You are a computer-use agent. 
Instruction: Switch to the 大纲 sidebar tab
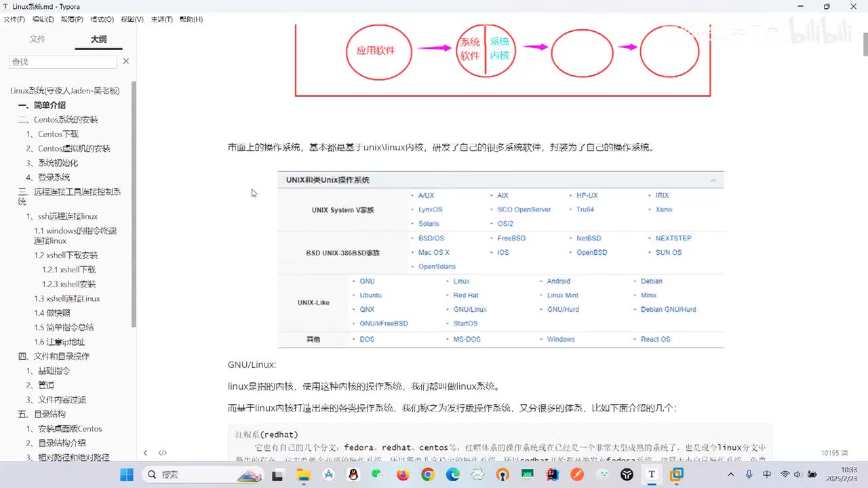pos(98,39)
